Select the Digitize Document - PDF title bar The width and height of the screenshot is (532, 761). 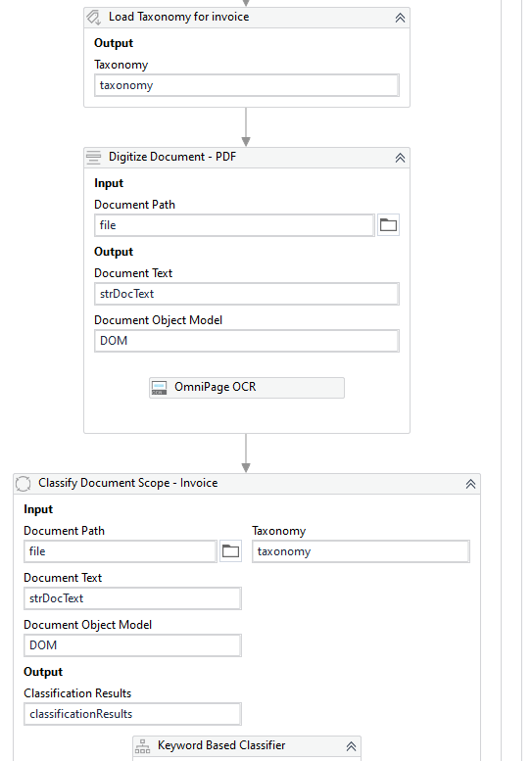pyautogui.click(x=247, y=158)
